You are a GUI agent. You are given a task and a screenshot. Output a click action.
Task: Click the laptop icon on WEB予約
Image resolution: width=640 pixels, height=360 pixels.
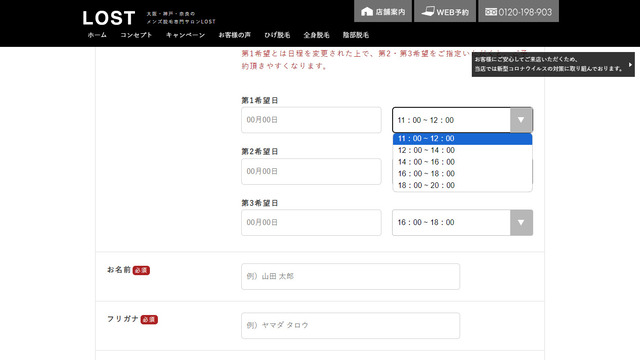(x=428, y=11)
